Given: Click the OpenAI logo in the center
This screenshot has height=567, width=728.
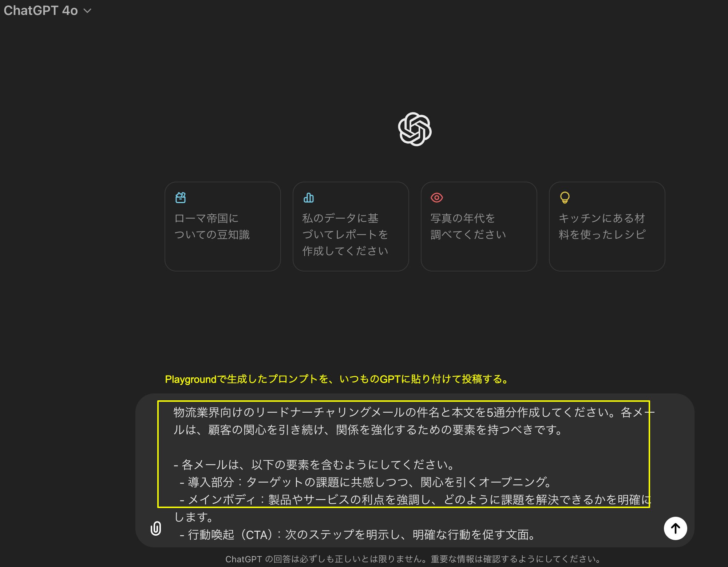Looking at the screenshot, I should click(x=415, y=129).
